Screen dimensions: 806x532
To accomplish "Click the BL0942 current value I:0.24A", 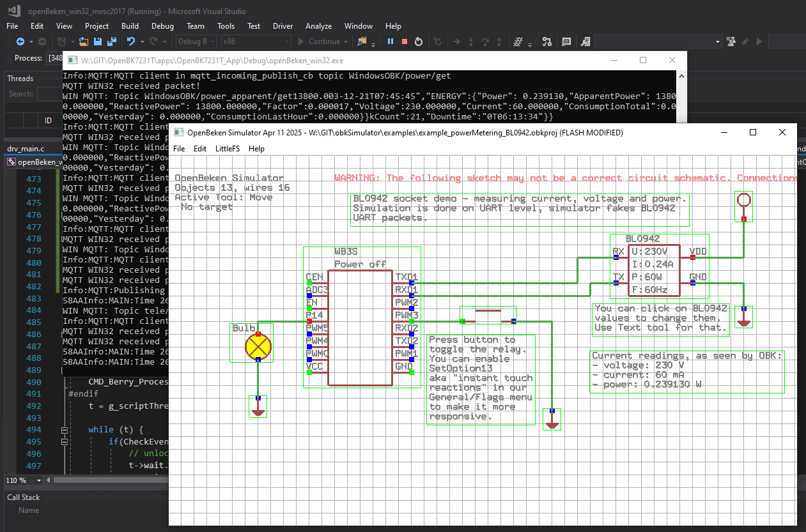I will click(653, 264).
